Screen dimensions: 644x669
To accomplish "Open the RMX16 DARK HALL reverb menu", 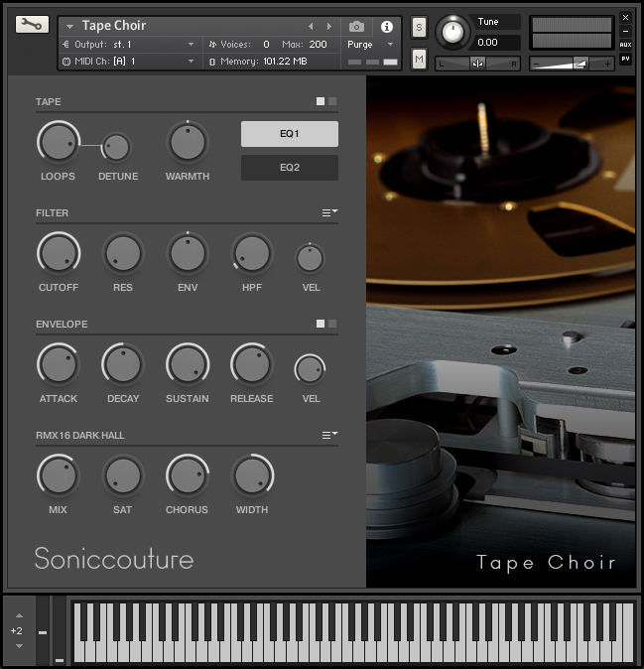I will pyautogui.click(x=329, y=435).
